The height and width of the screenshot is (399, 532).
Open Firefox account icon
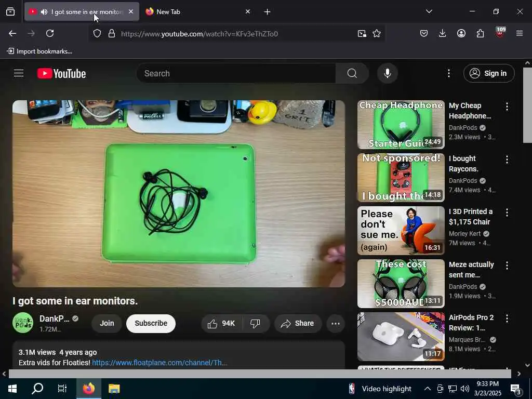461,33
